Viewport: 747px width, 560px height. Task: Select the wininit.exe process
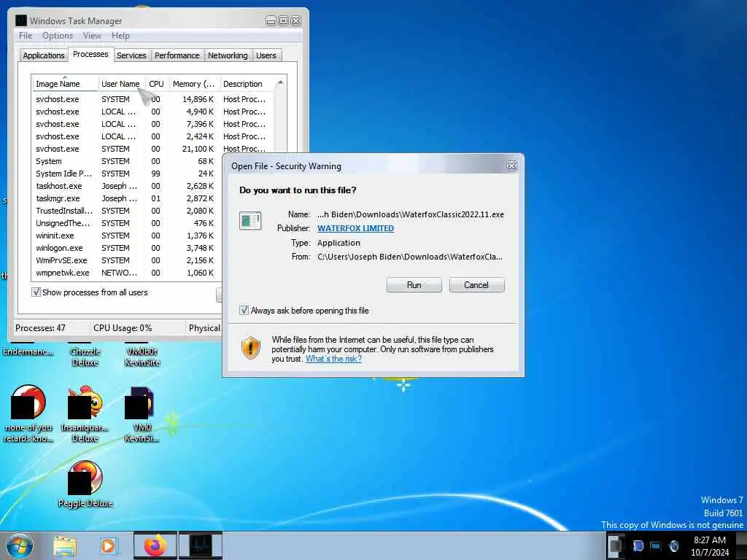pyautogui.click(x=128, y=236)
